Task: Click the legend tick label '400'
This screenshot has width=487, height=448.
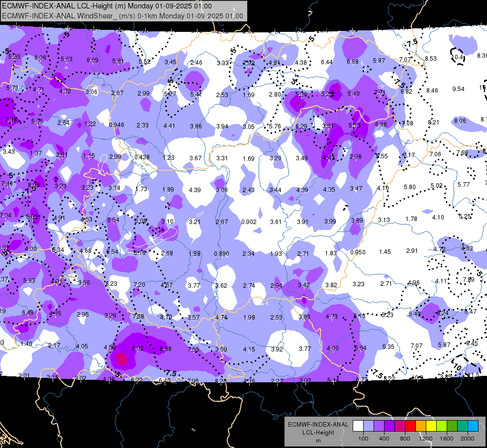Action: point(384,439)
